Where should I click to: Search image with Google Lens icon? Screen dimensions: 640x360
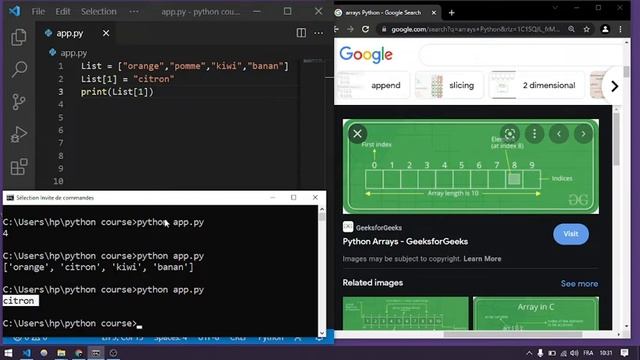click(510, 133)
